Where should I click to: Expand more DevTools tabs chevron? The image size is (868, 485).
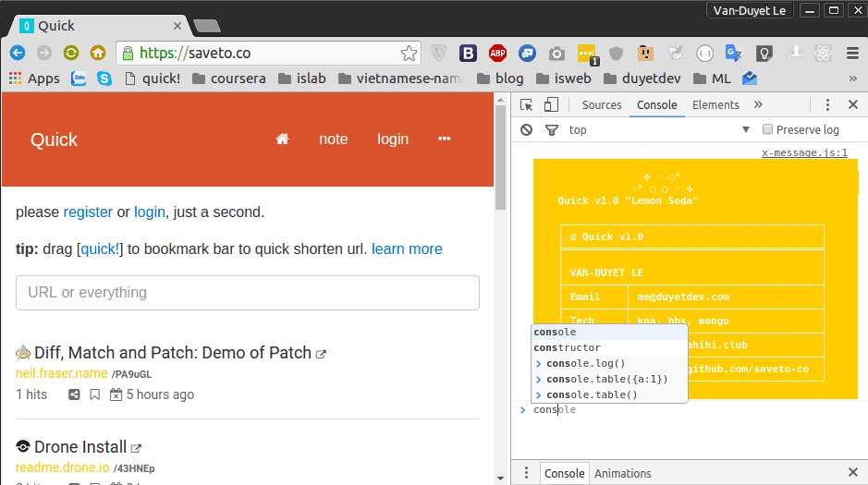(x=758, y=105)
